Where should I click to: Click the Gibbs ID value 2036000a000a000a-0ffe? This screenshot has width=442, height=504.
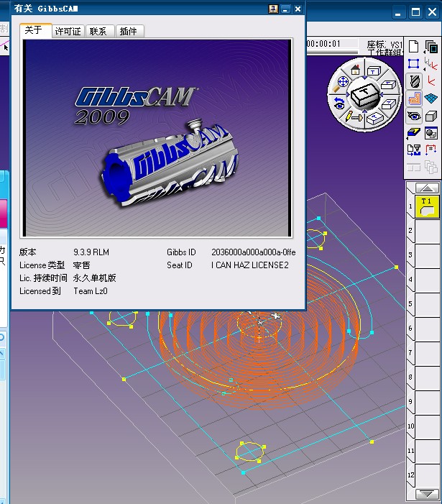pos(254,252)
